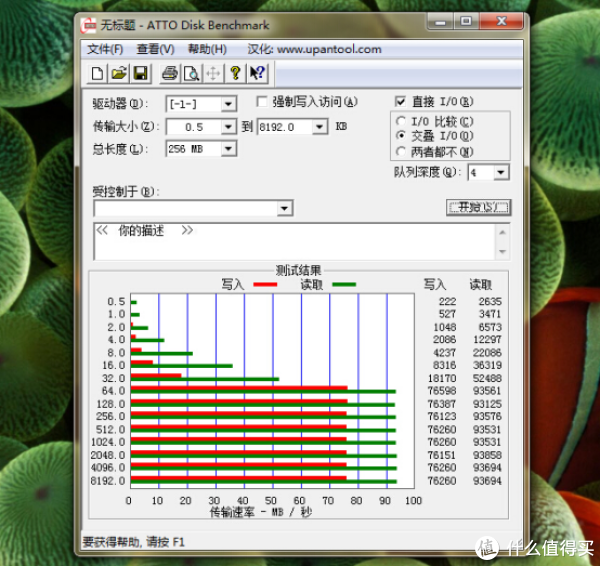Click the 传输速率 - MB / 秒 axis label

click(261, 512)
